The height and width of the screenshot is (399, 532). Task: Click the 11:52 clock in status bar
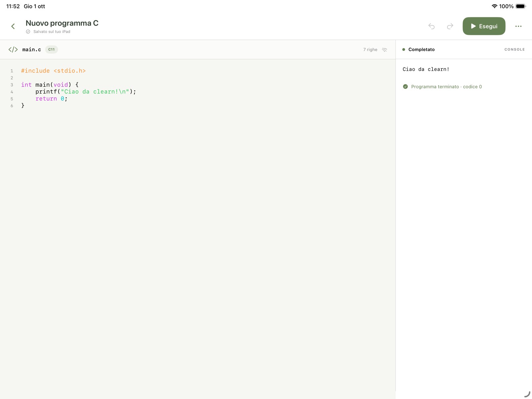click(13, 6)
